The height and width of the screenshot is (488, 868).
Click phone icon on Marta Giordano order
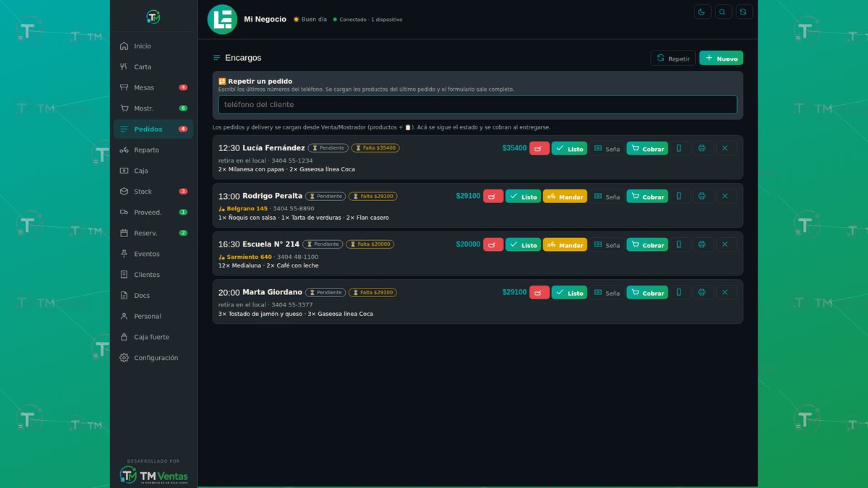pyautogui.click(x=679, y=292)
